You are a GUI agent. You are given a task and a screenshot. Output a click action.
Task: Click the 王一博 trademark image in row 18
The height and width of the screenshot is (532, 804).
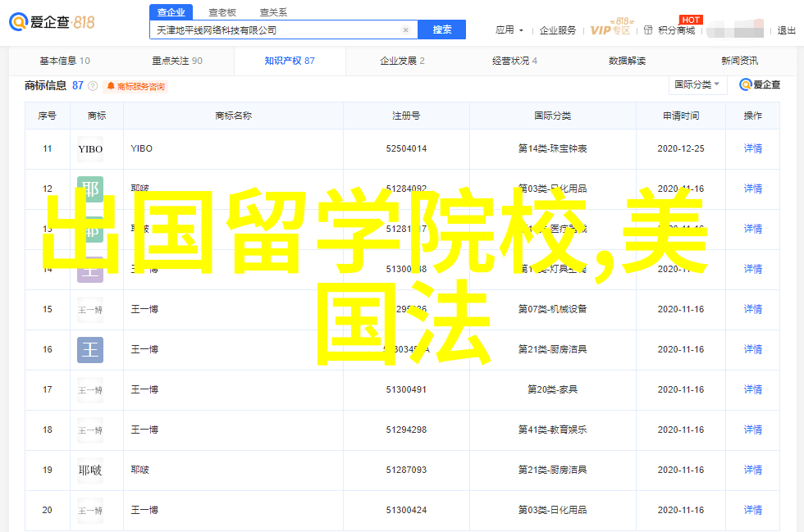(x=90, y=430)
